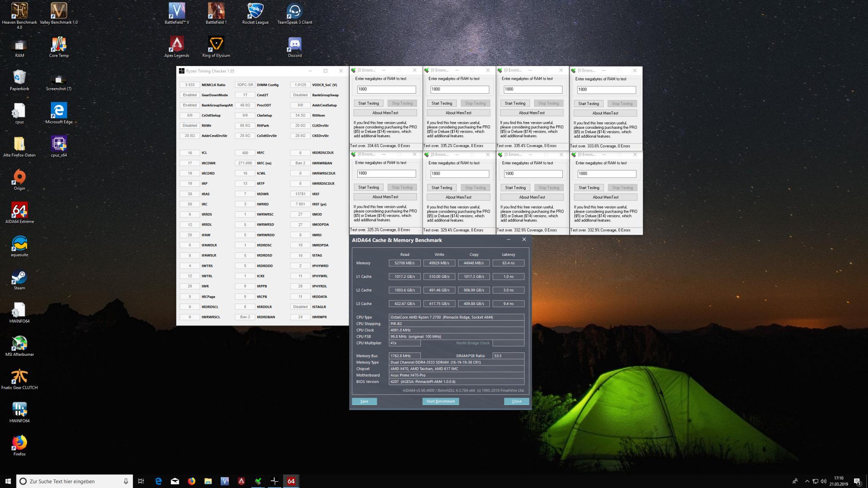Open Task View on the taskbar
Image resolution: width=868 pixels, height=488 pixels.
pos(141,481)
